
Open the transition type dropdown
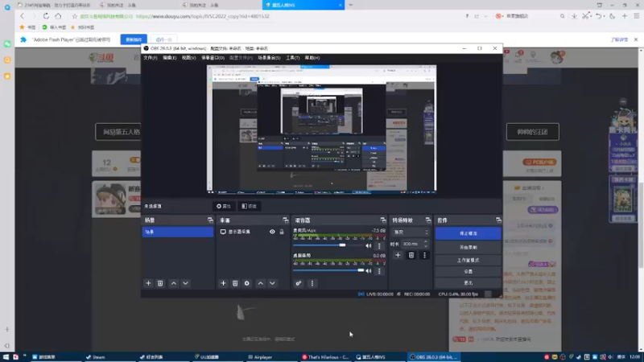pos(411,232)
